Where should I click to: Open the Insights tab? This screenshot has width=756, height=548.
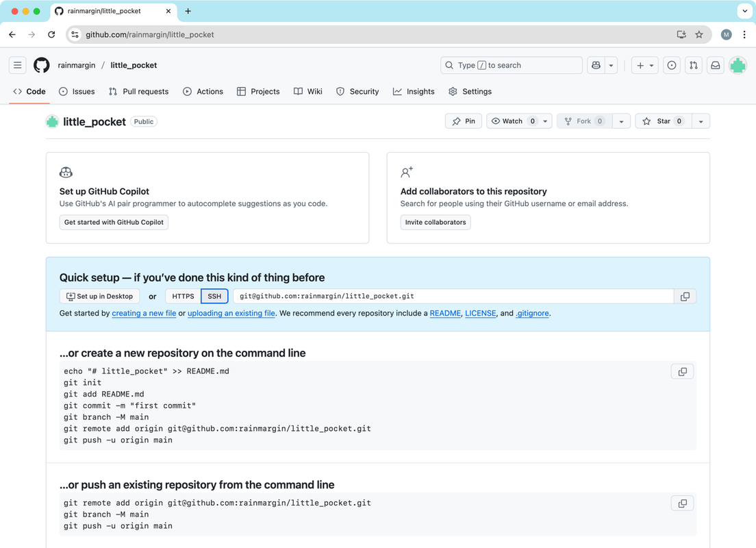coord(414,92)
